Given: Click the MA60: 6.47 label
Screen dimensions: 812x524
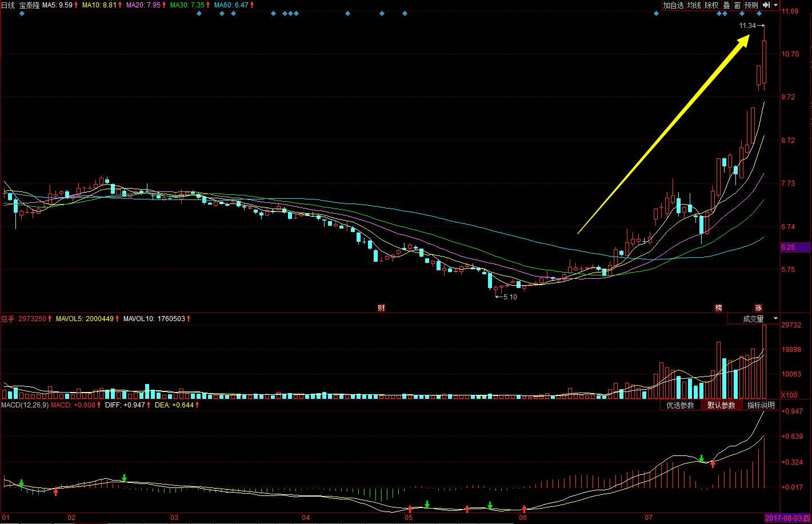Looking at the screenshot, I should 231,5.
